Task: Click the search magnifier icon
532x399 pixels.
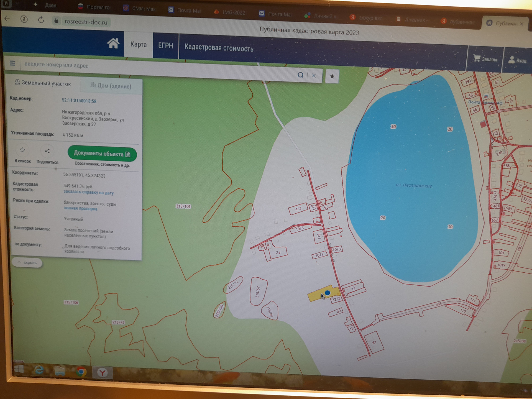Action: (300, 75)
